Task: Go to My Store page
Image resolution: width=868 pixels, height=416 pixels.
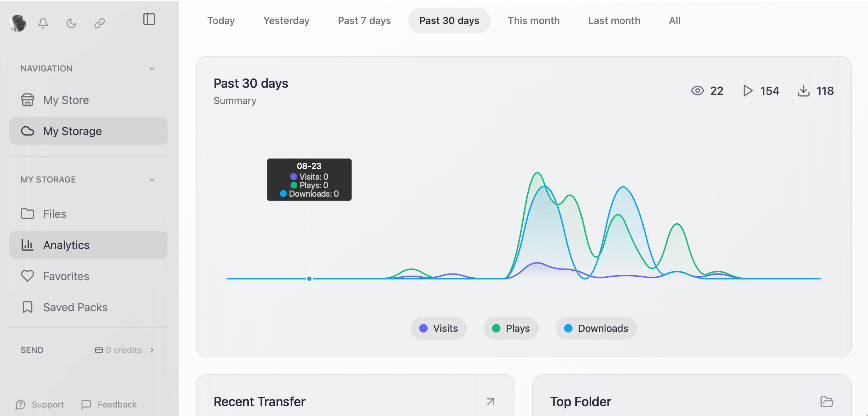Action: [66, 100]
